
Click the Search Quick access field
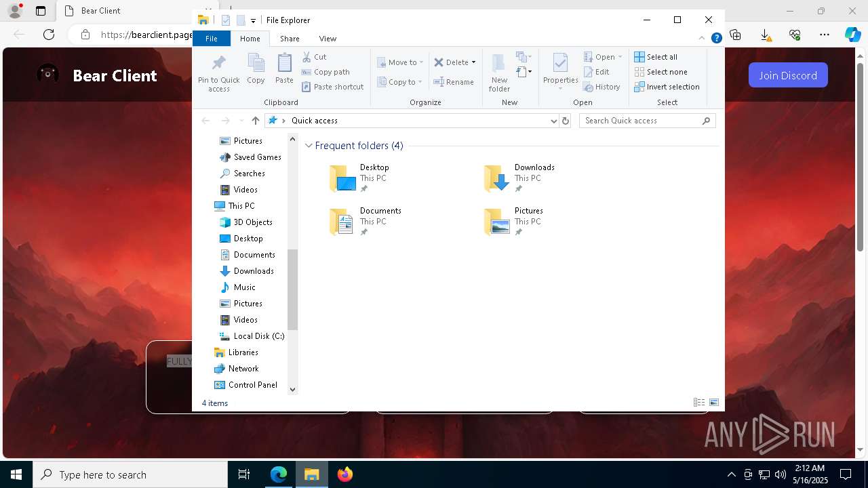[x=647, y=121]
